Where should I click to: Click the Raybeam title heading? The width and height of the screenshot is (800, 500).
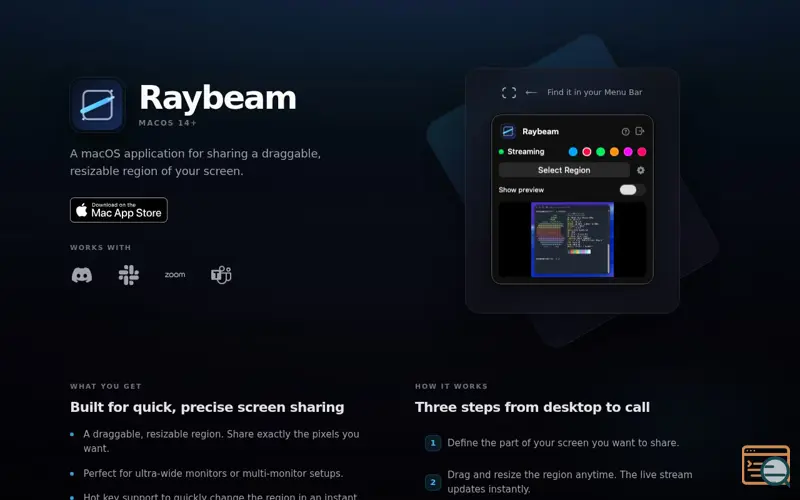click(218, 98)
